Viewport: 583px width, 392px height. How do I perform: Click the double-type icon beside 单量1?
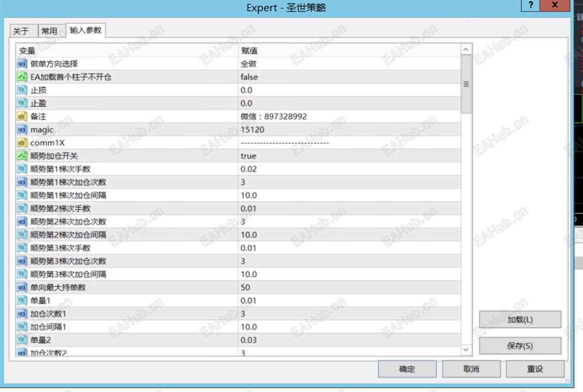tap(22, 301)
